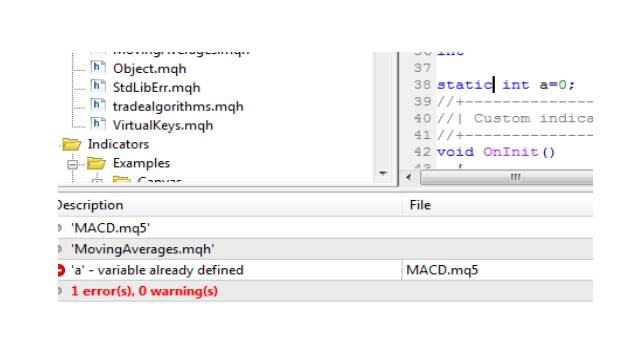Click the Description column header

coord(229,205)
